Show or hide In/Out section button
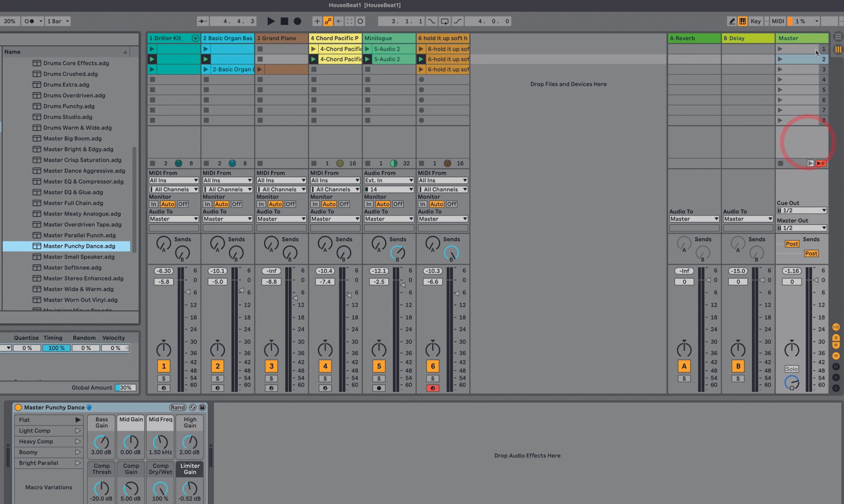The width and height of the screenshot is (844, 504). [836, 327]
